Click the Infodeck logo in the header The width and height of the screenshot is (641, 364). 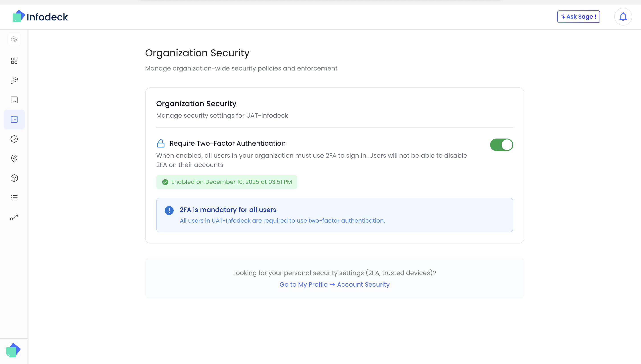pyautogui.click(x=40, y=16)
